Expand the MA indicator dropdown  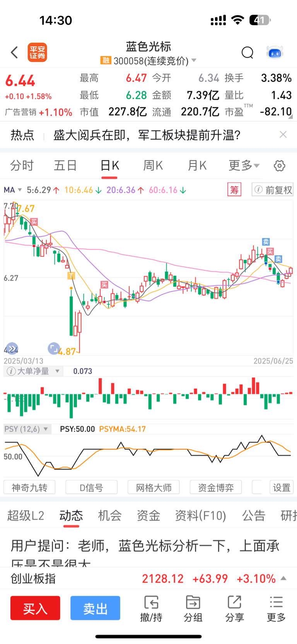coord(20,190)
